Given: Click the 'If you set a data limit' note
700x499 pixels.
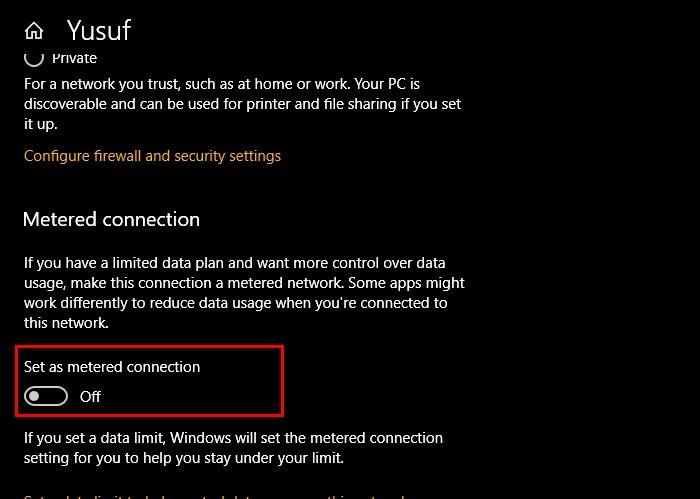Looking at the screenshot, I should (233, 448).
